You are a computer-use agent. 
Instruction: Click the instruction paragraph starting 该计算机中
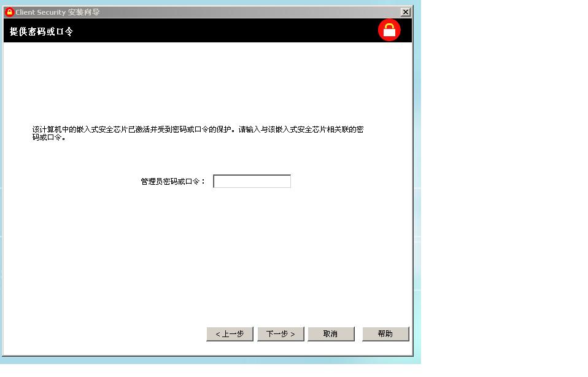point(198,133)
